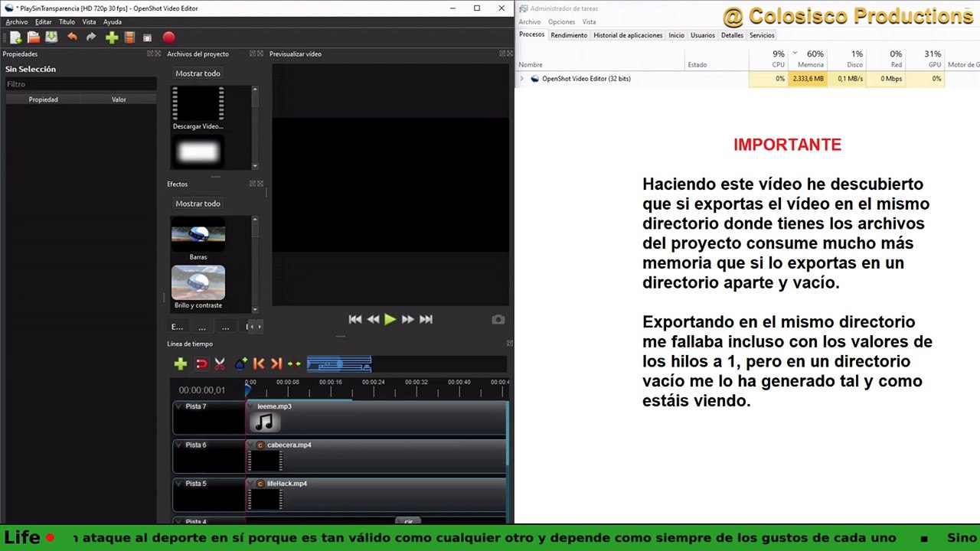Toggle full screen toolbar icon
Image resolution: width=980 pixels, height=551 pixels.
(147, 37)
